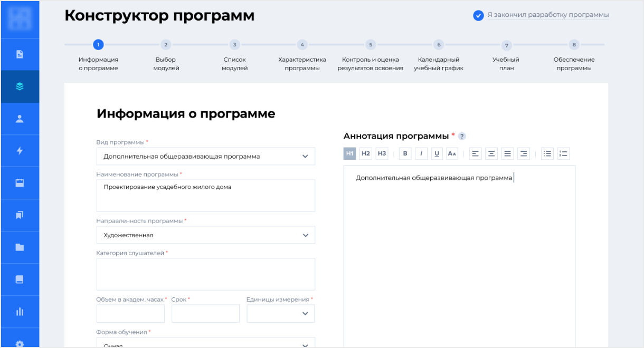The height and width of the screenshot is (348, 644).
Task: Insert a numbered list in the editor
Action: point(563,153)
